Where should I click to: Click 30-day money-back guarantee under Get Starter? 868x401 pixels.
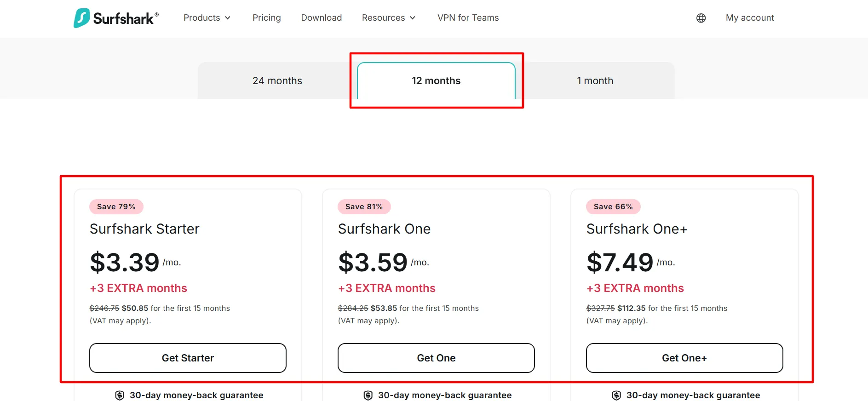click(x=196, y=395)
